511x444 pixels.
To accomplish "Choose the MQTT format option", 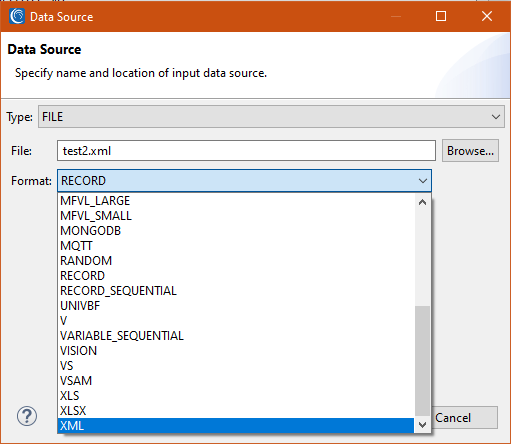I will [236, 246].
